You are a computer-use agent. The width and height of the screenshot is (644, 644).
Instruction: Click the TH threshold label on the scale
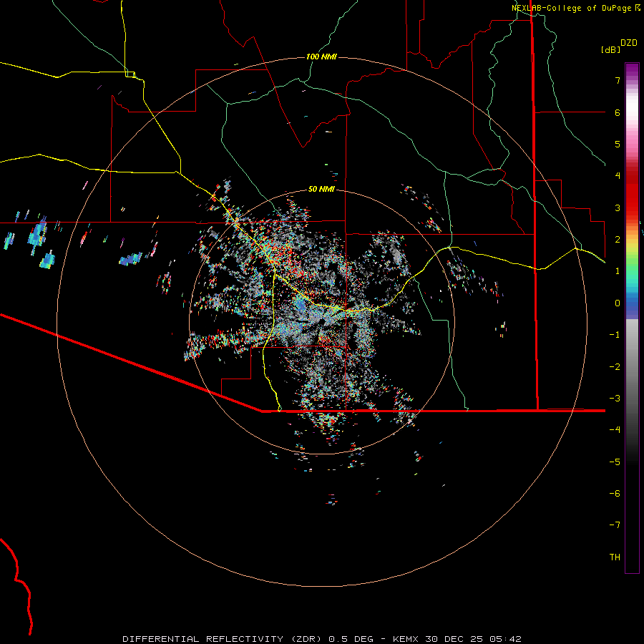tap(615, 557)
